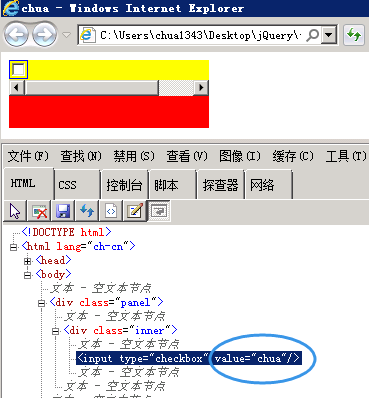Click the Internet Explorer title bar icon
The image size is (369, 398).
click(x=10, y=8)
